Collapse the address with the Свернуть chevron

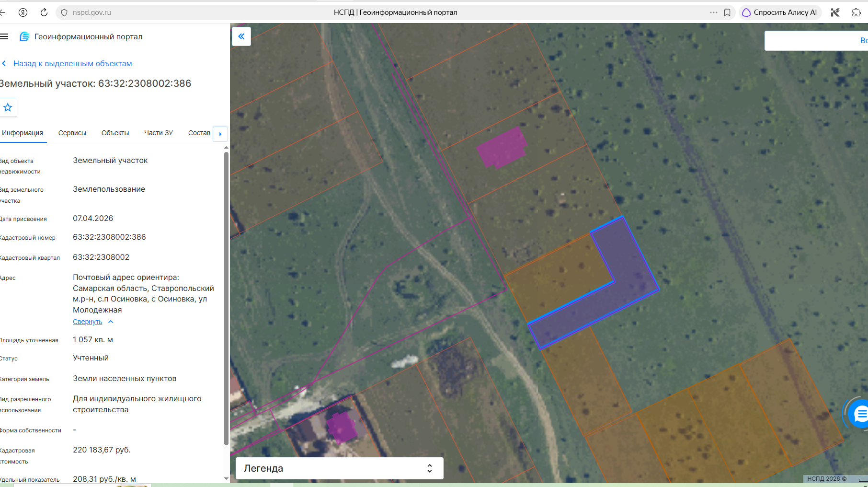[111, 322]
